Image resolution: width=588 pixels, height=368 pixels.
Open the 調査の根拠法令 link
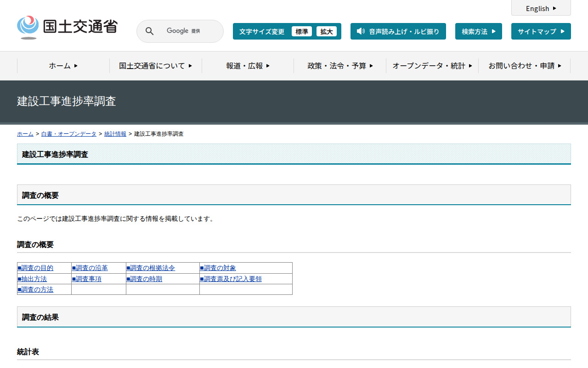point(152,268)
